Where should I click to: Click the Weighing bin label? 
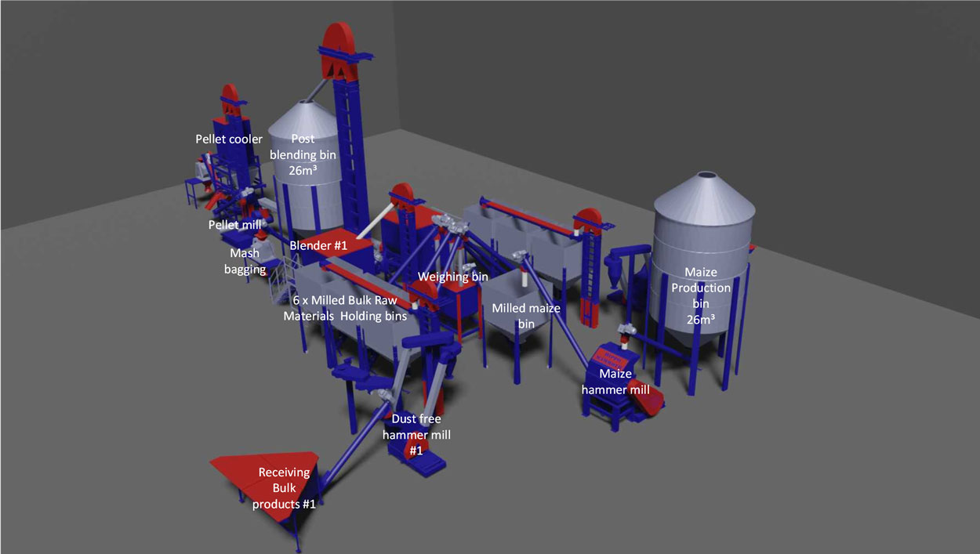pos(452,277)
